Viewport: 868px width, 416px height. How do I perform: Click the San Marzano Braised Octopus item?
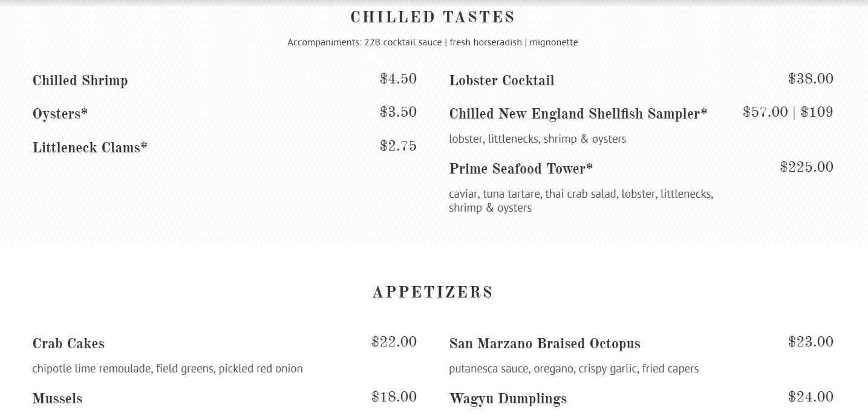(x=544, y=343)
